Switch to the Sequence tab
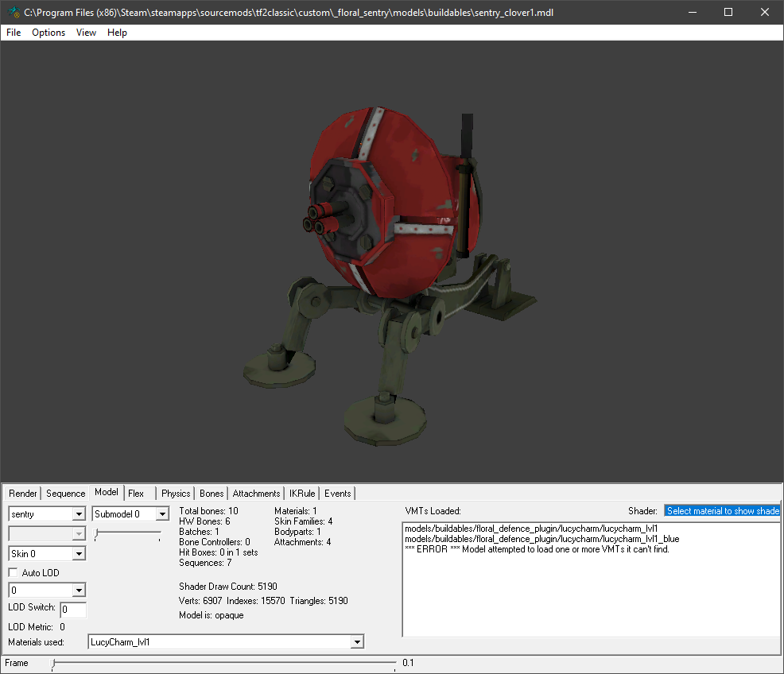The height and width of the screenshot is (674, 784). (x=65, y=494)
